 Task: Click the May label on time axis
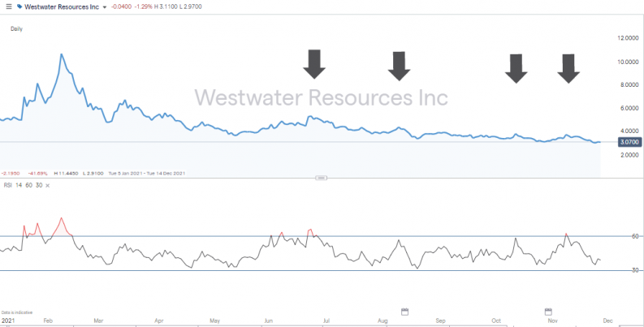pyautogui.click(x=215, y=321)
